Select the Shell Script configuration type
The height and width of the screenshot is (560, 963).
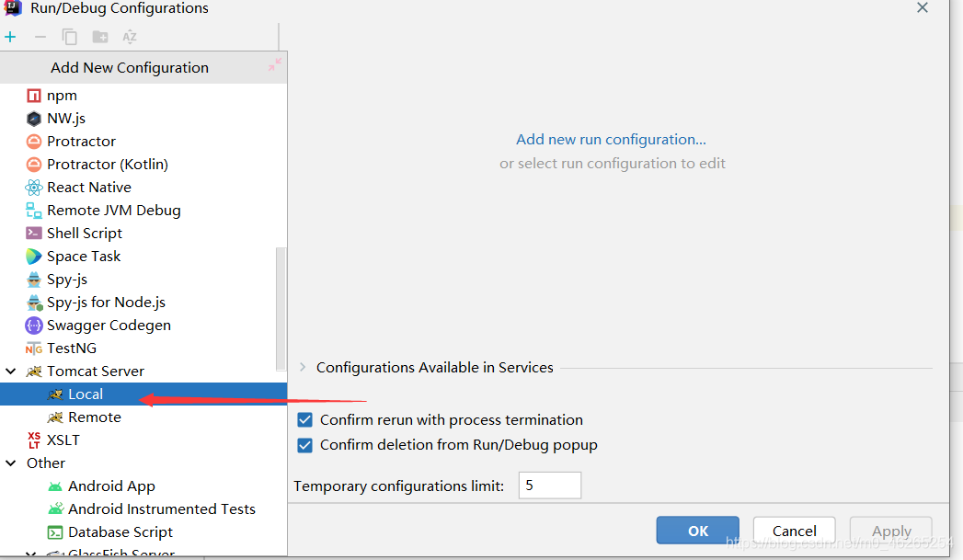pyautogui.click(x=85, y=234)
